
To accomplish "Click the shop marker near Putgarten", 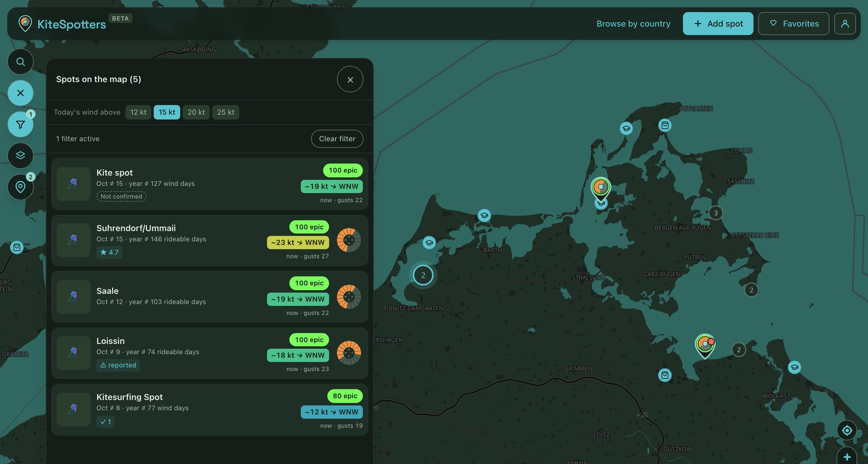I will pyautogui.click(x=665, y=125).
